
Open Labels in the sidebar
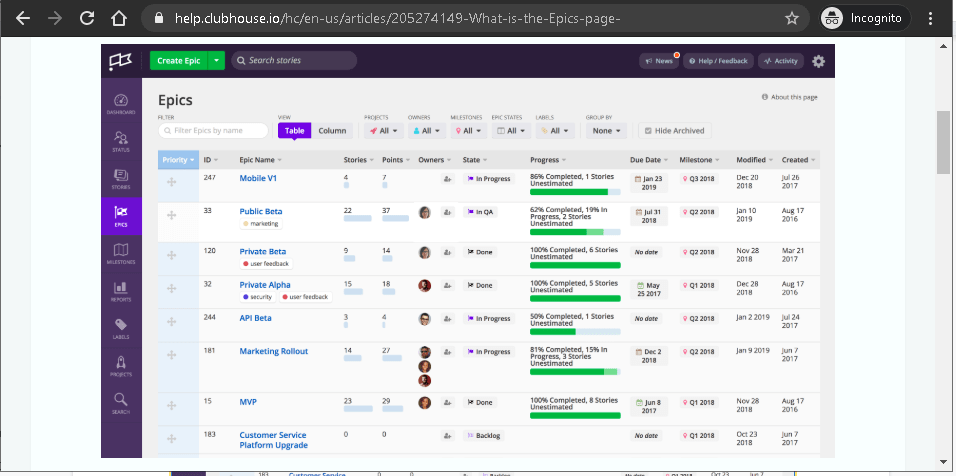point(121,328)
